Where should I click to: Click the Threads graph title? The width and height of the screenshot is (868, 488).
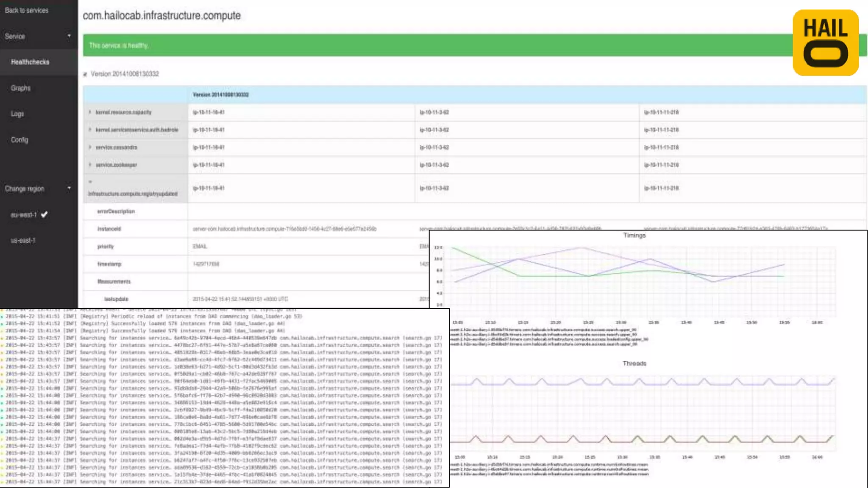pyautogui.click(x=634, y=363)
